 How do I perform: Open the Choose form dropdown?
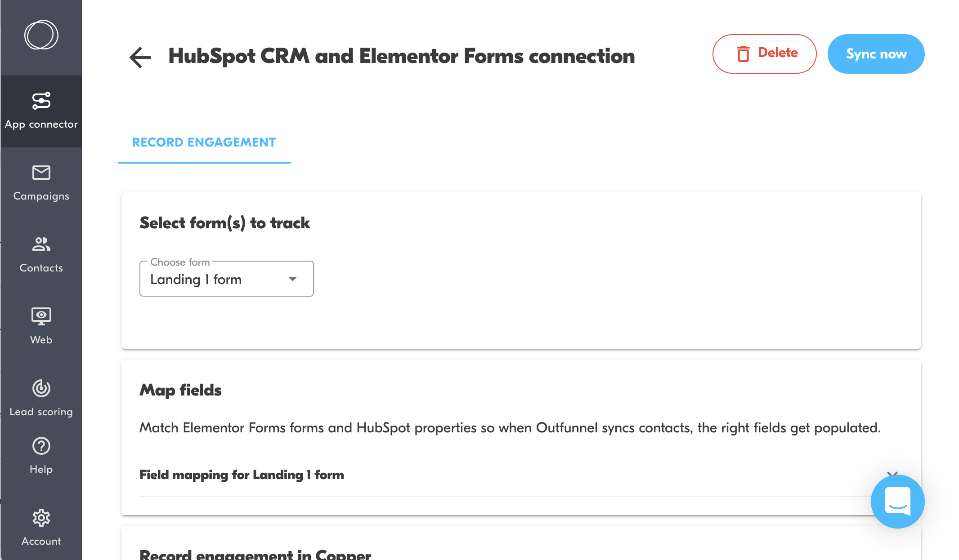click(226, 279)
